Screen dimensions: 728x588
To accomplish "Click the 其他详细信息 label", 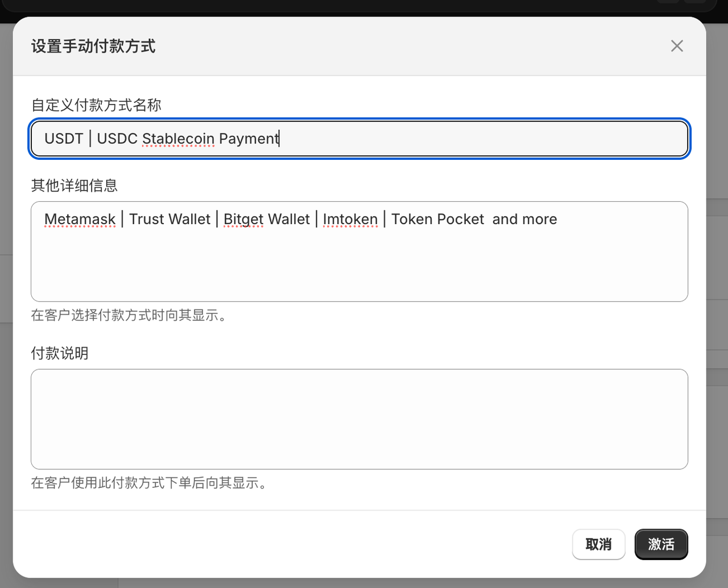I will (75, 185).
